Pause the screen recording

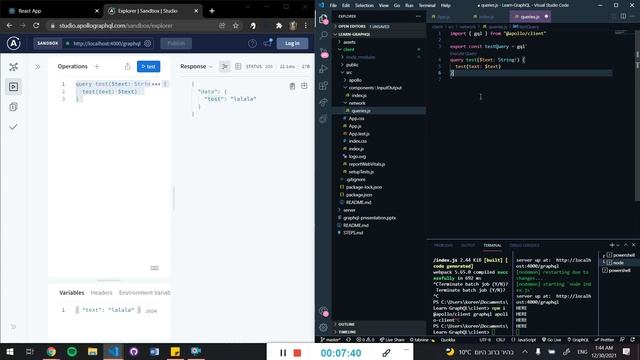coord(283,353)
